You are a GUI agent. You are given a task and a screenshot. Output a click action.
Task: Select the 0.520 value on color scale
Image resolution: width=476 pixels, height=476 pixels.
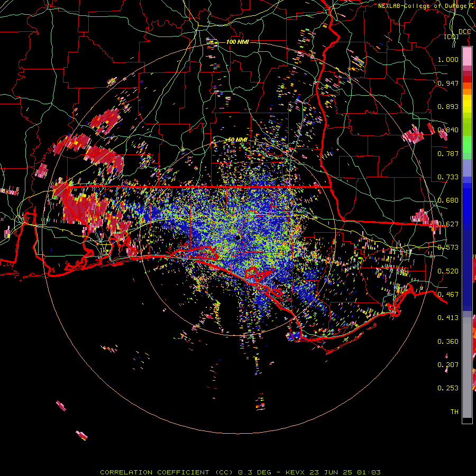pos(448,271)
